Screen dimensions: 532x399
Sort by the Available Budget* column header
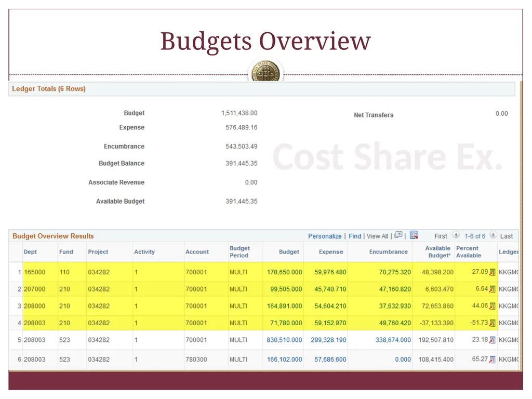tap(437, 252)
